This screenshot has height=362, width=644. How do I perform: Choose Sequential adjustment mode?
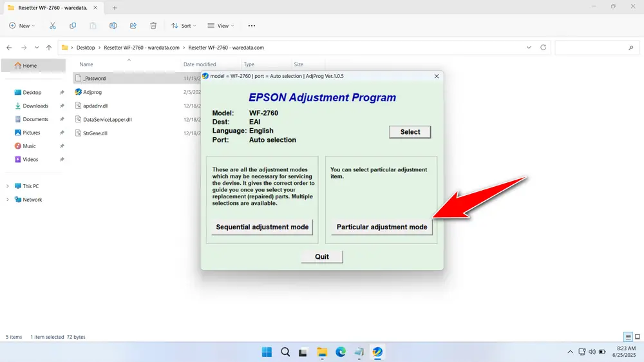coord(262,227)
